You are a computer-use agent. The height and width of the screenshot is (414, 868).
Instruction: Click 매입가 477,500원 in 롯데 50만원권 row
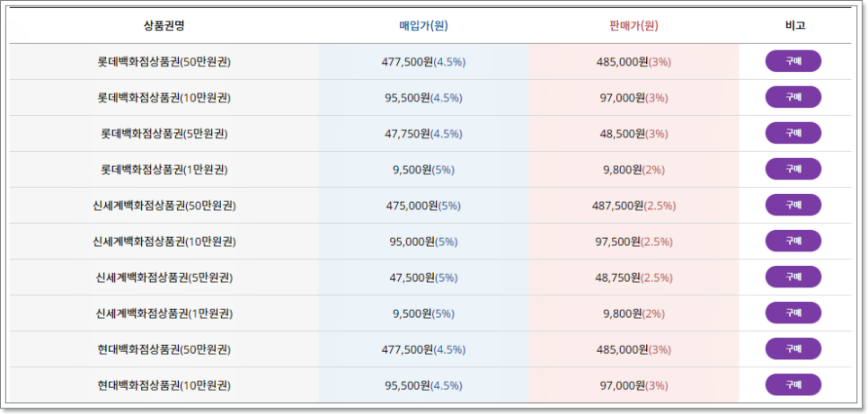click(423, 62)
